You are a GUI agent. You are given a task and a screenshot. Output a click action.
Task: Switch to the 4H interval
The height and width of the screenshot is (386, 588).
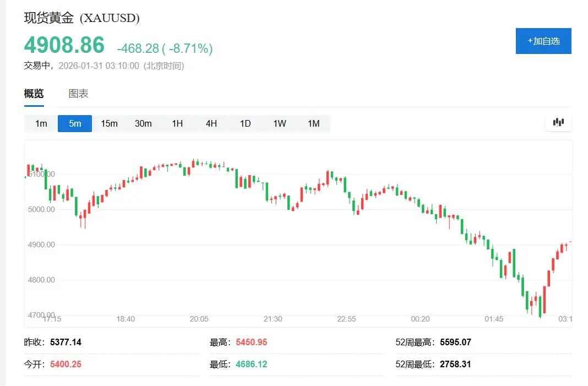(211, 123)
